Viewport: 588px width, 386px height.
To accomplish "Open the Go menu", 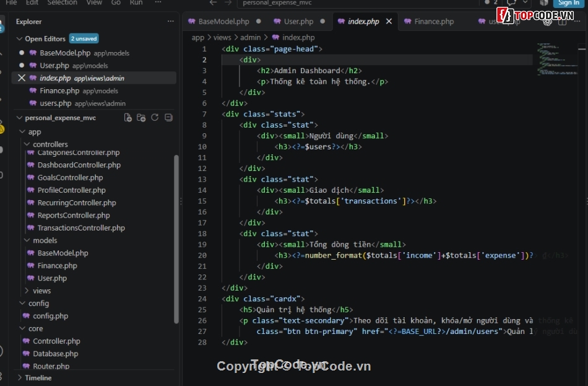I will [x=116, y=2].
